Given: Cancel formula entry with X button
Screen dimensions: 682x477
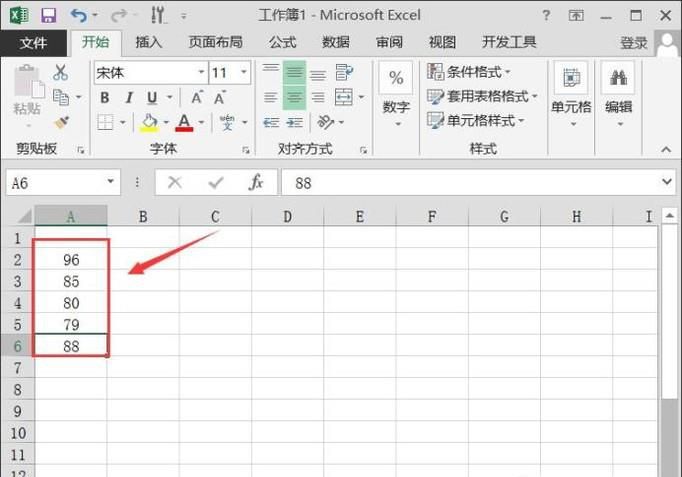Looking at the screenshot, I should tap(175, 182).
